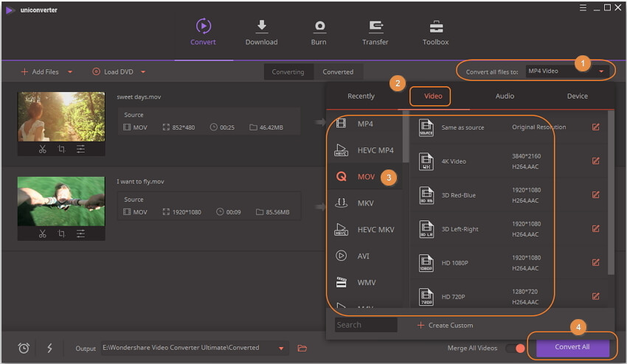Open effect settings for I want to fly.mov
This screenshot has width=627, height=364.
(80, 234)
